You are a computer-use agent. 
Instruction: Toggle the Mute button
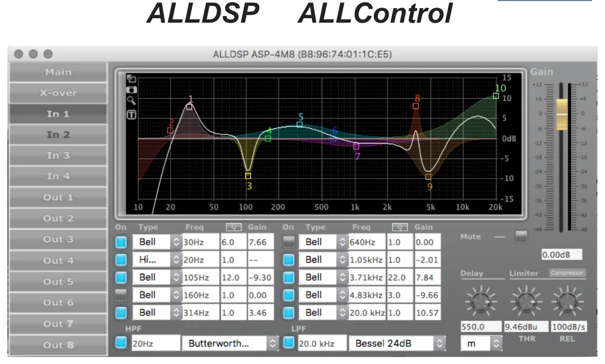(521, 237)
